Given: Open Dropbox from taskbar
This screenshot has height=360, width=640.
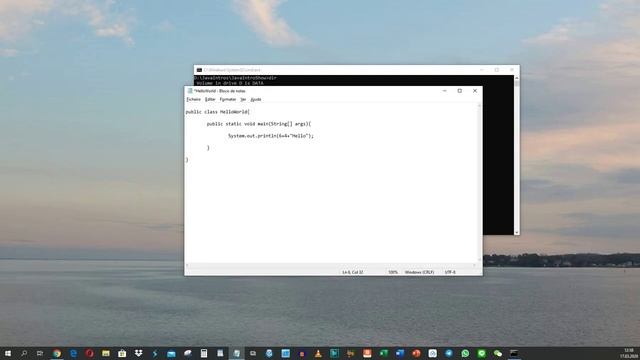Looking at the screenshot, I should point(138,353).
